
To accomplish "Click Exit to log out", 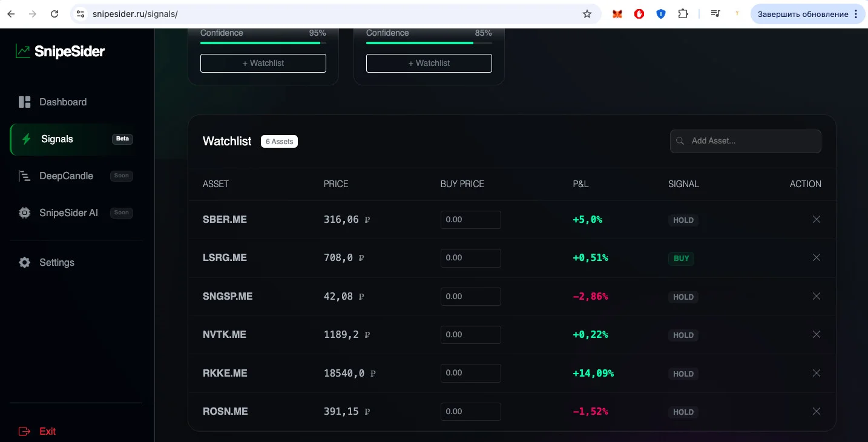I will coord(76,432).
